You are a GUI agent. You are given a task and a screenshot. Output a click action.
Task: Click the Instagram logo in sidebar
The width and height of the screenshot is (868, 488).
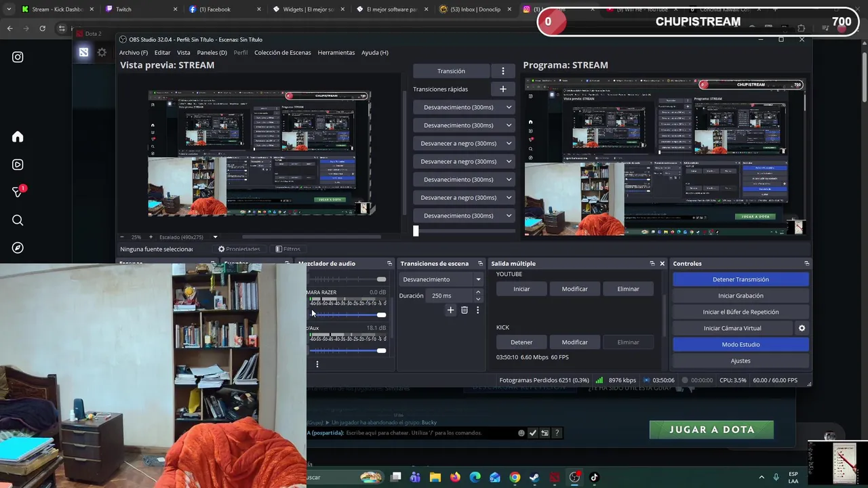coord(18,58)
